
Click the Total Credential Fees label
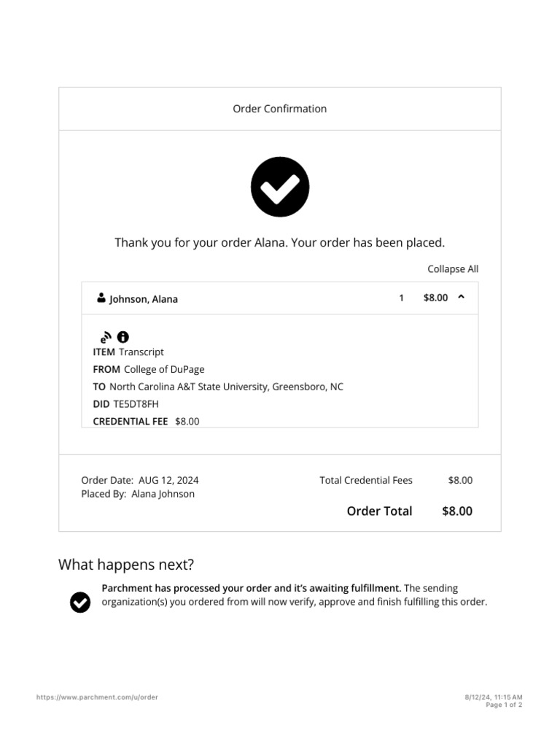click(x=366, y=480)
